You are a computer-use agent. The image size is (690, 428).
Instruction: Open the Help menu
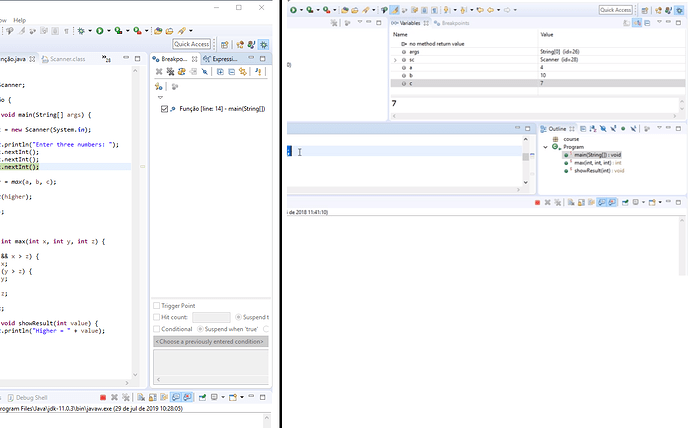pyautogui.click(x=19, y=20)
